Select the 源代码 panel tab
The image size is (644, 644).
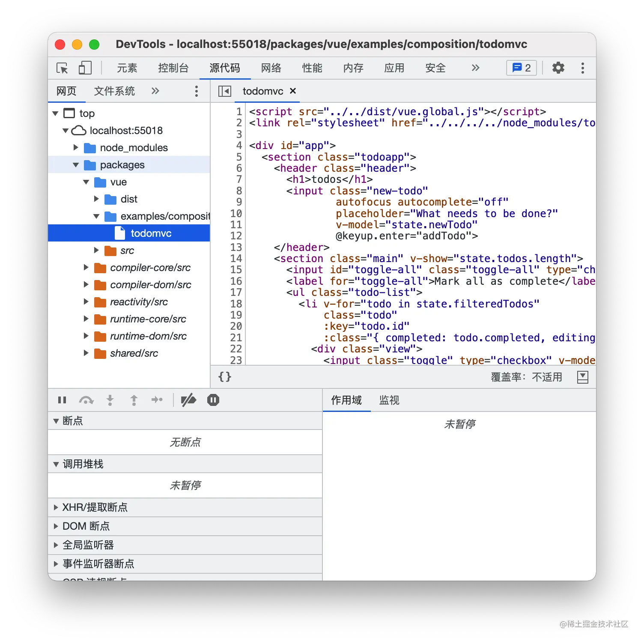click(225, 68)
